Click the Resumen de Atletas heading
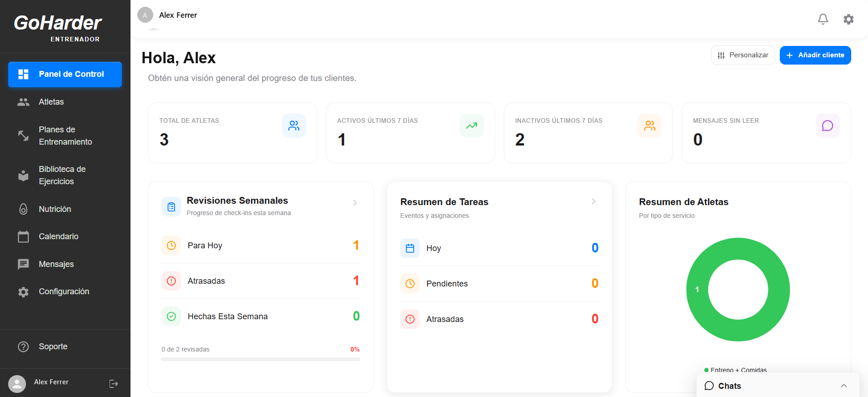The image size is (868, 397). pyautogui.click(x=683, y=202)
